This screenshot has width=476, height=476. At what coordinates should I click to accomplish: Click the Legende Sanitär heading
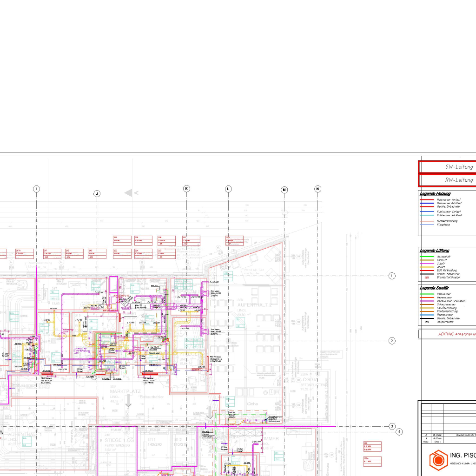click(x=435, y=288)
